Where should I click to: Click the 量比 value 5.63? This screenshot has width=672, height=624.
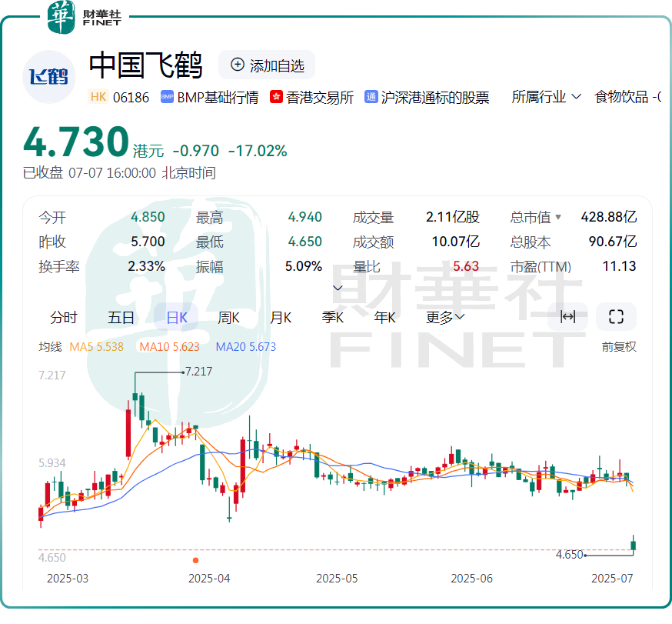click(466, 266)
